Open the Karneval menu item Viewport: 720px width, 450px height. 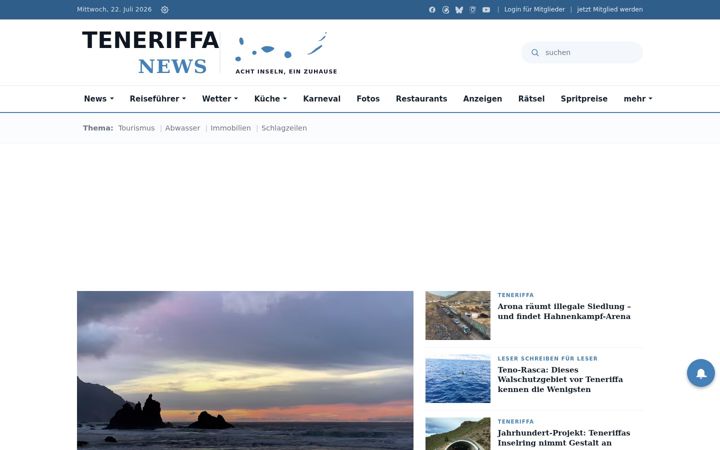click(322, 99)
